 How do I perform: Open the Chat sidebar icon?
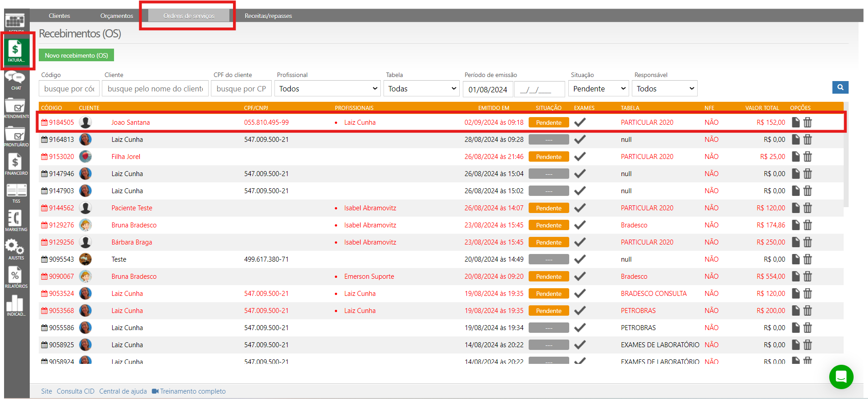tap(16, 80)
